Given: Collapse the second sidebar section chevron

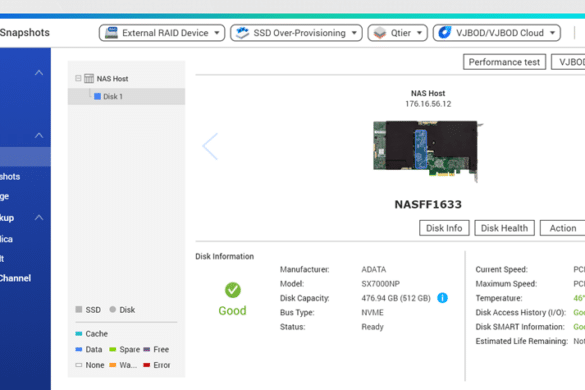Looking at the screenshot, I should [x=39, y=135].
